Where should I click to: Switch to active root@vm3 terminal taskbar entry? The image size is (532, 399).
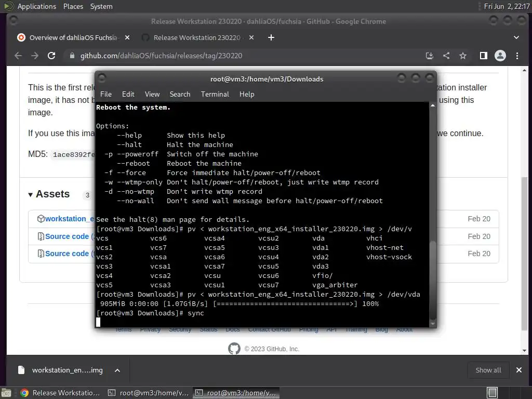click(236, 393)
